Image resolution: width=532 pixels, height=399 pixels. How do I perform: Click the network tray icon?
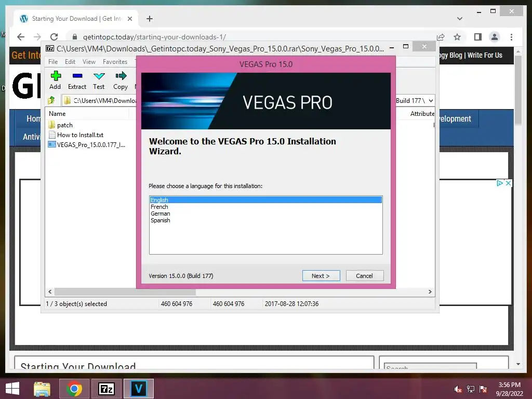click(x=471, y=389)
